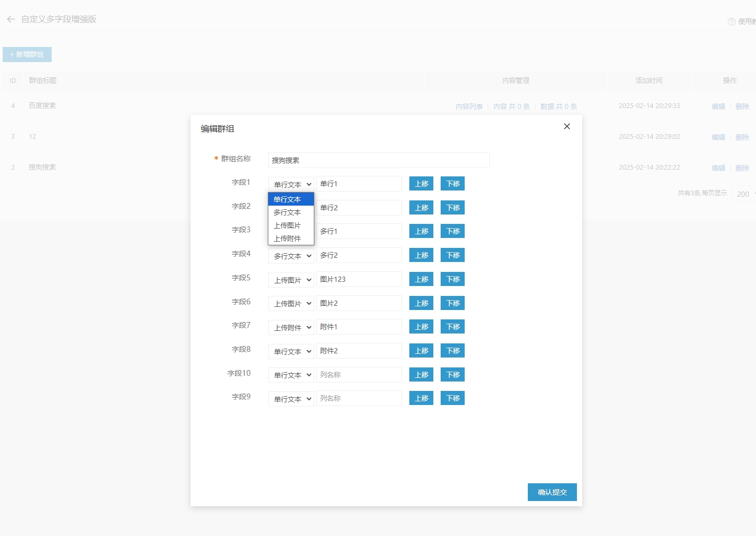Click the back arrow beside 自定义多字段增强版
Viewport: 756px width, 536px height.
pos(11,19)
